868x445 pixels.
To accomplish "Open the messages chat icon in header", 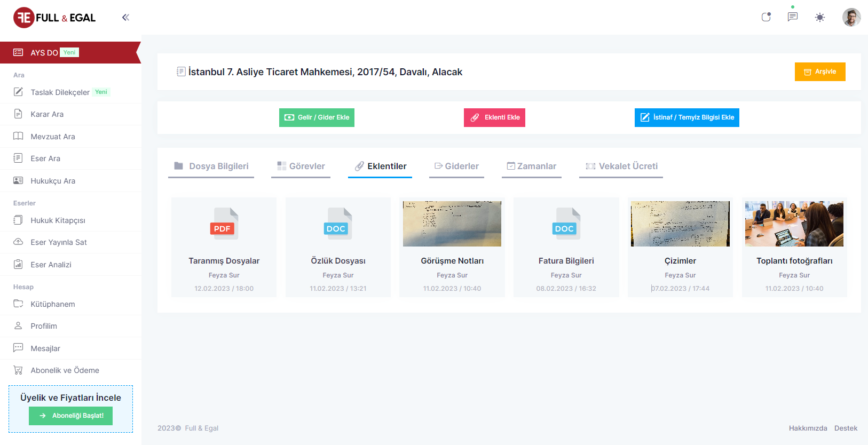I will point(793,17).
